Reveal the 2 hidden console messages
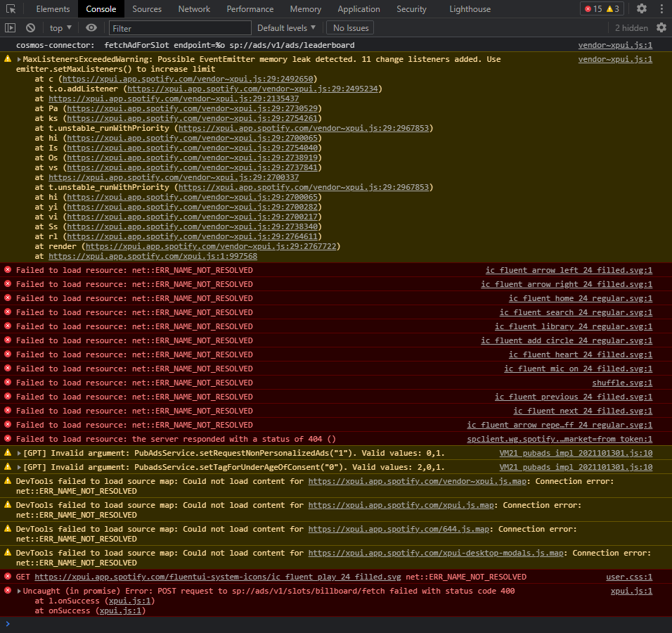Screen dimensions: 672x633 point(631,27)
